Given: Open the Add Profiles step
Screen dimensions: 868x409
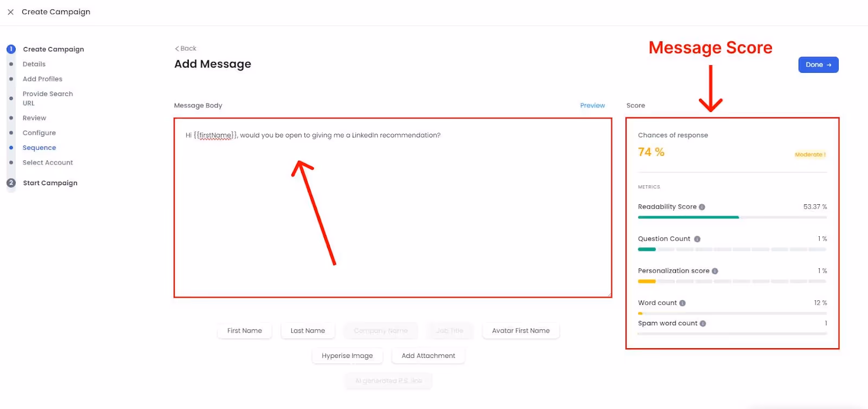Looking at the screenshot, I should click(42, 79).
